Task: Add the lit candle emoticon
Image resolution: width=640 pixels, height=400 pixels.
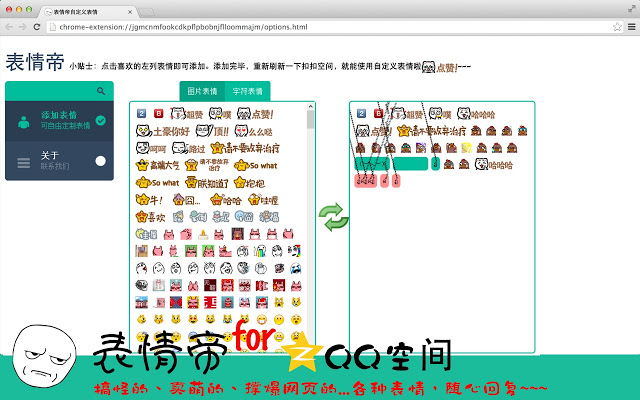Action: (x=203, y=234)
